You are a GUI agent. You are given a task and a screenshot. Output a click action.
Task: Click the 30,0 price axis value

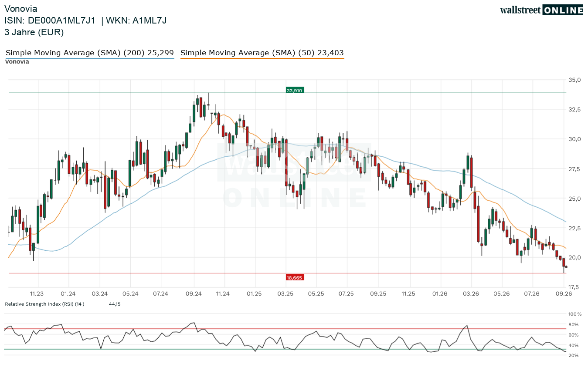click(x=575, y=139)
